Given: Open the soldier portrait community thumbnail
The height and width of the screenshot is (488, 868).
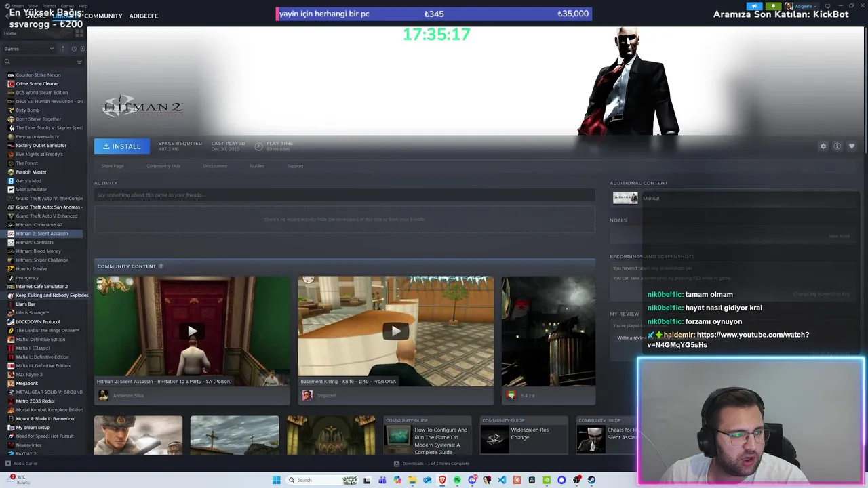Looking at the screenshot, I should (138, 435).
